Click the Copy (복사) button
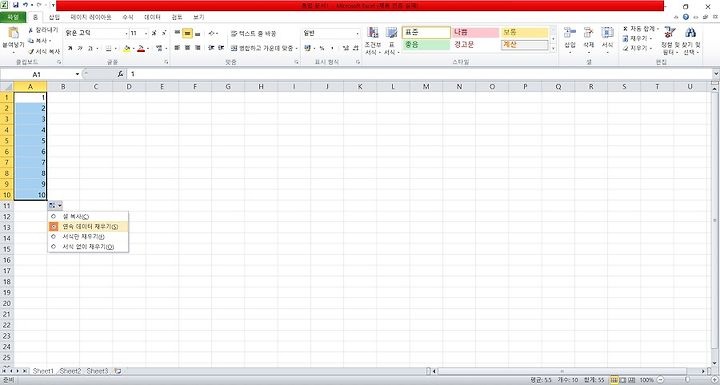 click(39, 41)
